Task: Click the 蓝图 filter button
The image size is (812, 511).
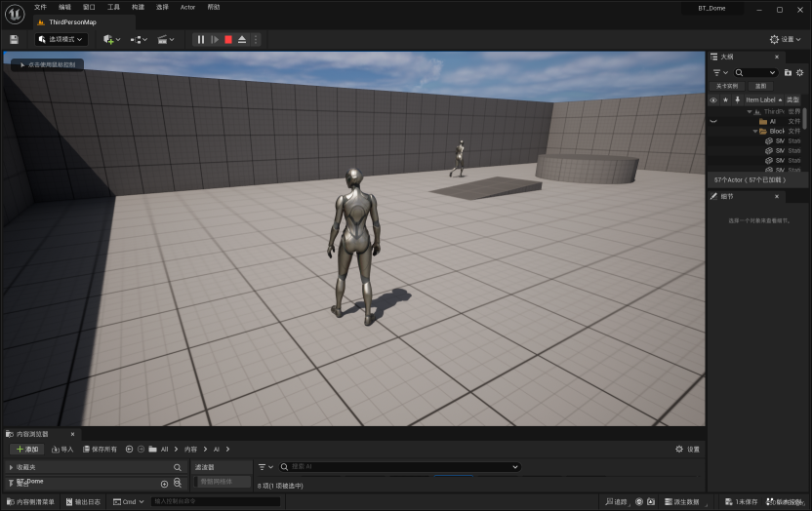Action: click(760, 86)
